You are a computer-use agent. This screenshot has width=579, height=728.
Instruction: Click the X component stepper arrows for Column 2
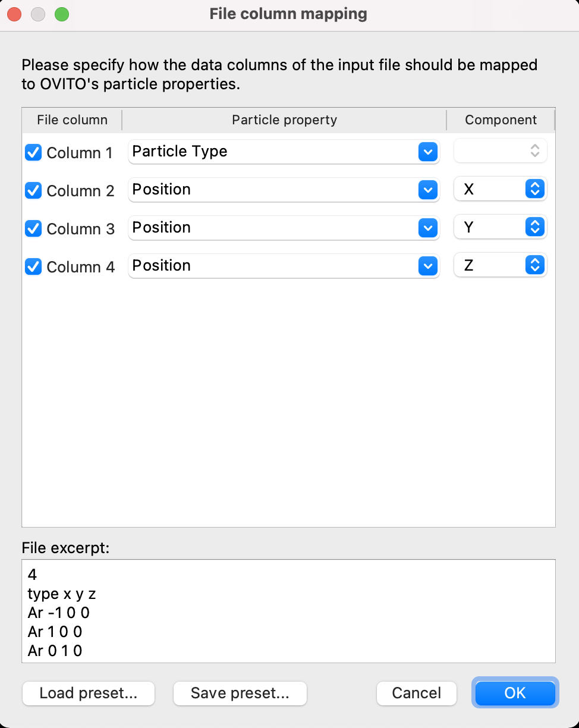click(534, 189)
